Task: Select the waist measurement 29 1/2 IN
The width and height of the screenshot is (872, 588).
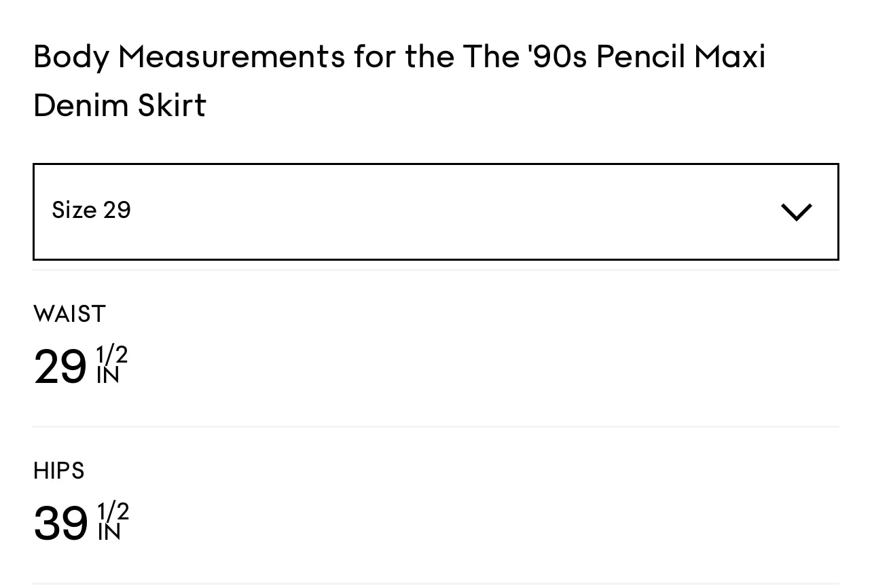Action: click(x=80, y=367)
